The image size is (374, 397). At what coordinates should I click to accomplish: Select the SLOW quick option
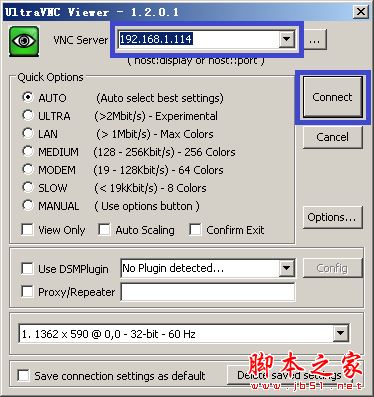pyautogui.click(x=28, y=187)
